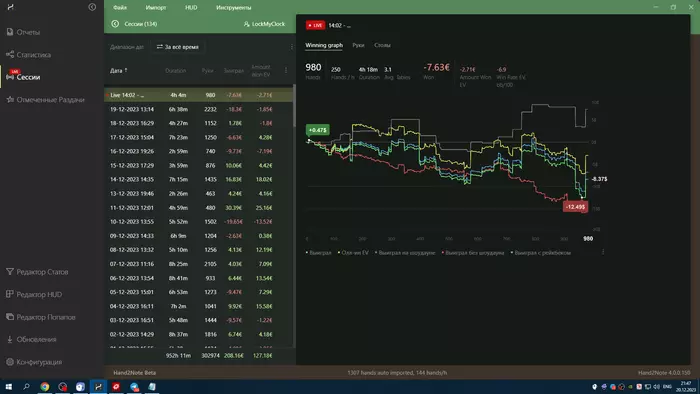Open the Файл menu
700x394 pixels.
(x=120, y=8)
